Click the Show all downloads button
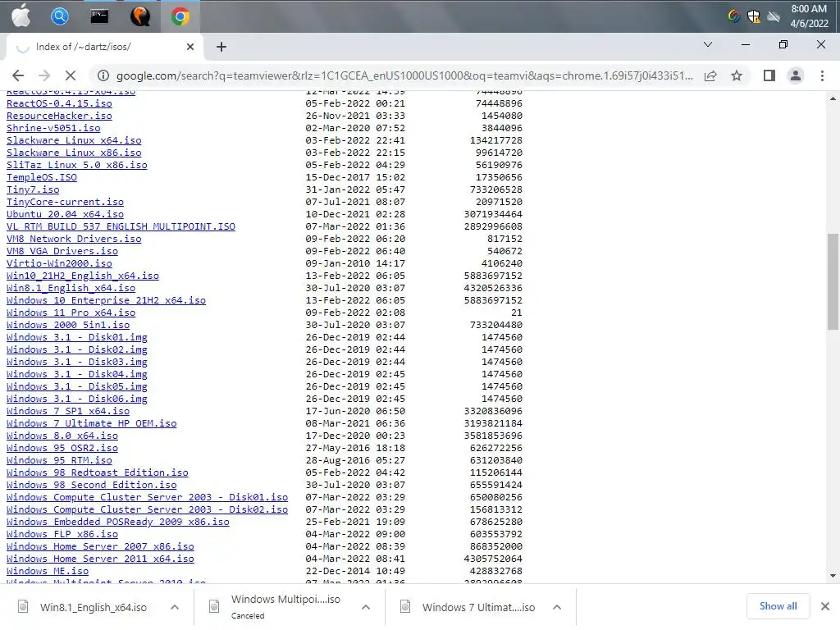This screenshot has width=840, height=630. click(778, 606)
